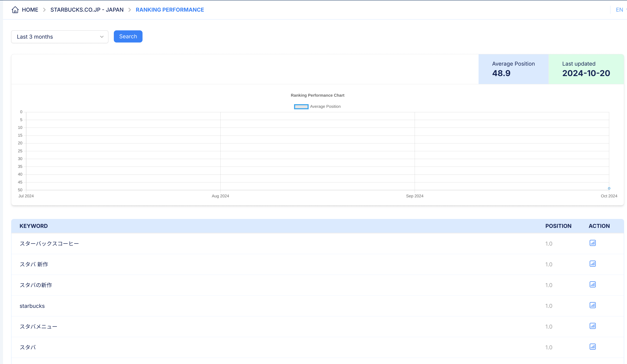Click the KEYWORD column header

(34, 226)
